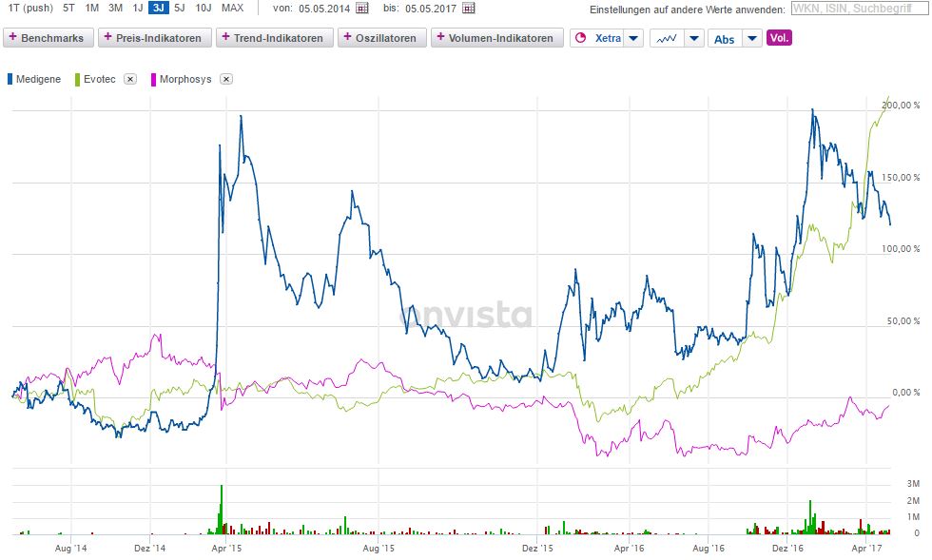Click the 1M volume axis label
This screenshot has height=560, width=932.
coord(913,517)
